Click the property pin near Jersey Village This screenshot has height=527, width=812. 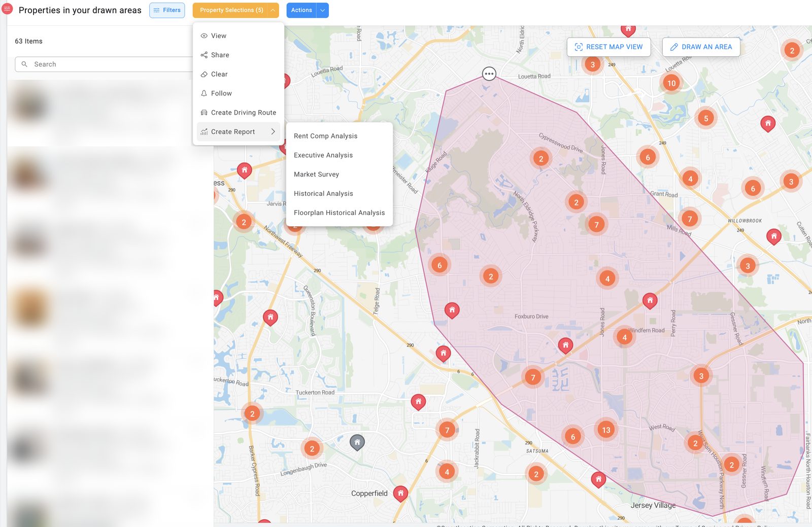[x=598, y=479]
